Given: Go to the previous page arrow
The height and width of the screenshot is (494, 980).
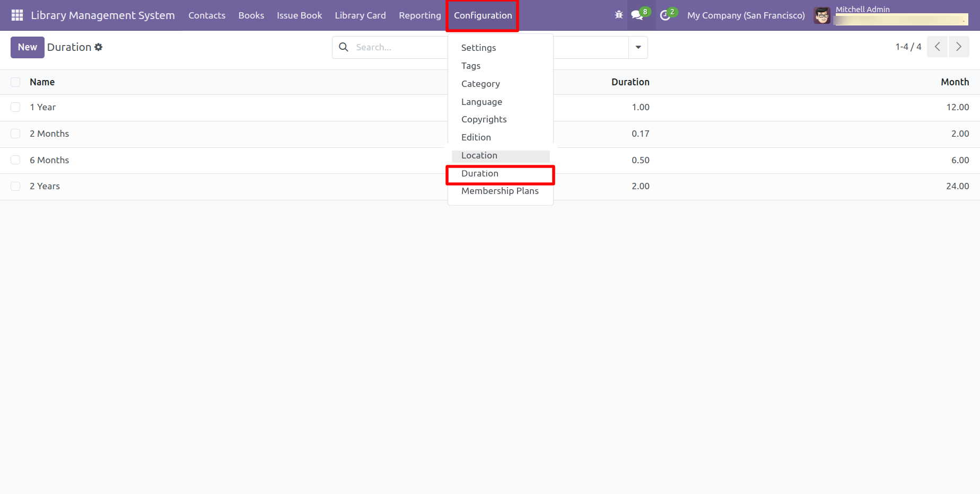Looking at the screenshot, I should pos(937,47).
